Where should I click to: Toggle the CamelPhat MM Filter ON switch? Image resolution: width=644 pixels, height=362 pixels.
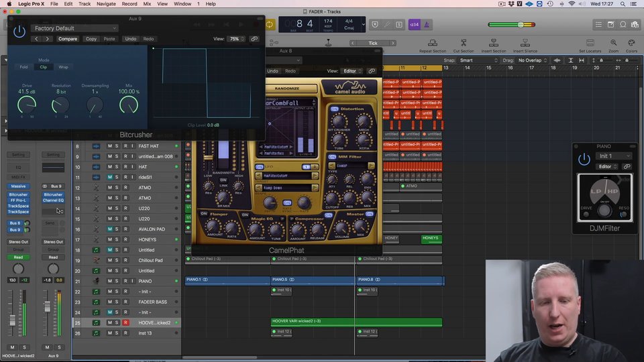pos(332,157)
